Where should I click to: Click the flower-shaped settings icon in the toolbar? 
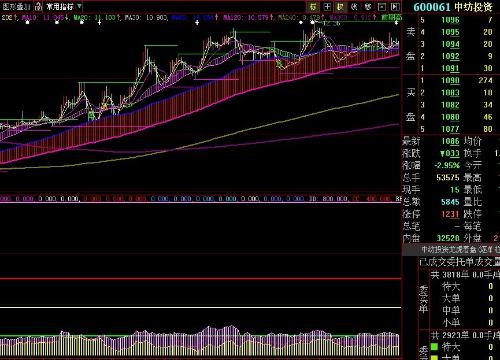point(368,6)
